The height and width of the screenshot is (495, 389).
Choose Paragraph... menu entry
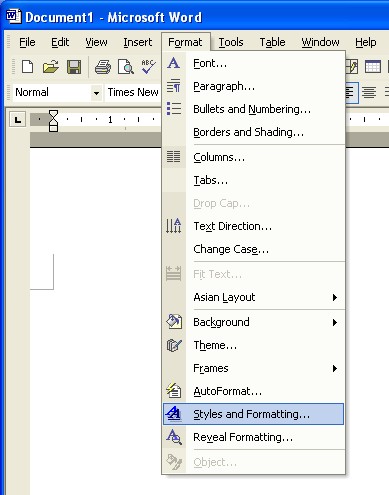pos(253,86)
